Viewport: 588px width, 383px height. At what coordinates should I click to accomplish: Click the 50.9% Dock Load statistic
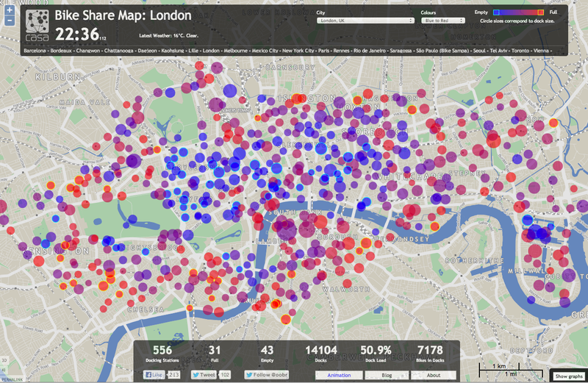pyautogui.click(x=376, y=354)
